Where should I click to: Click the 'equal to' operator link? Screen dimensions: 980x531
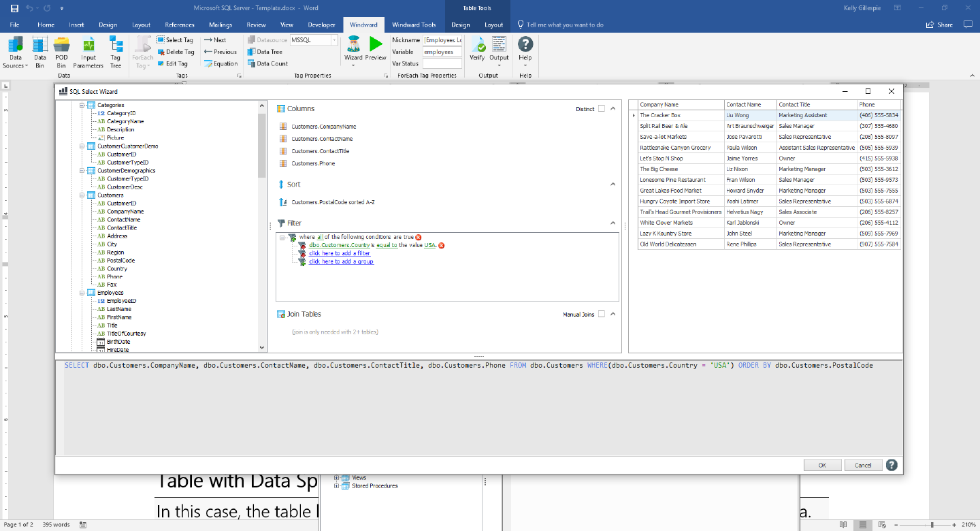[x=387, y=245]
